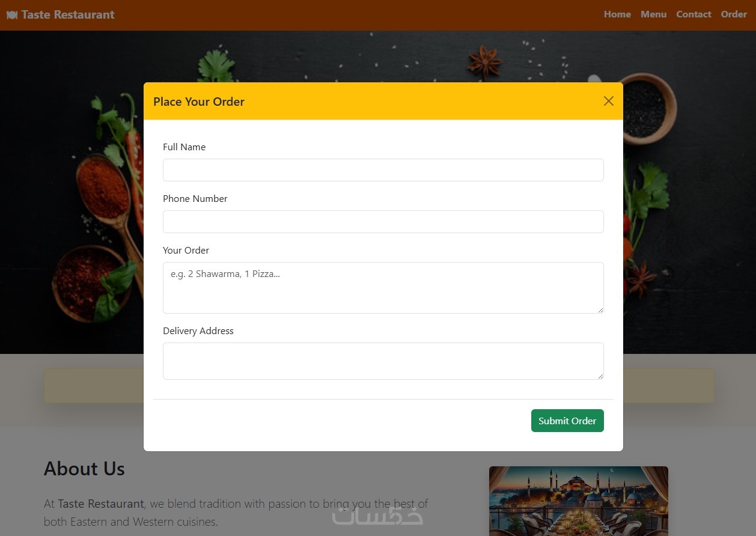Select the Order nav link
756x536 pixels.
coord(734,14)
